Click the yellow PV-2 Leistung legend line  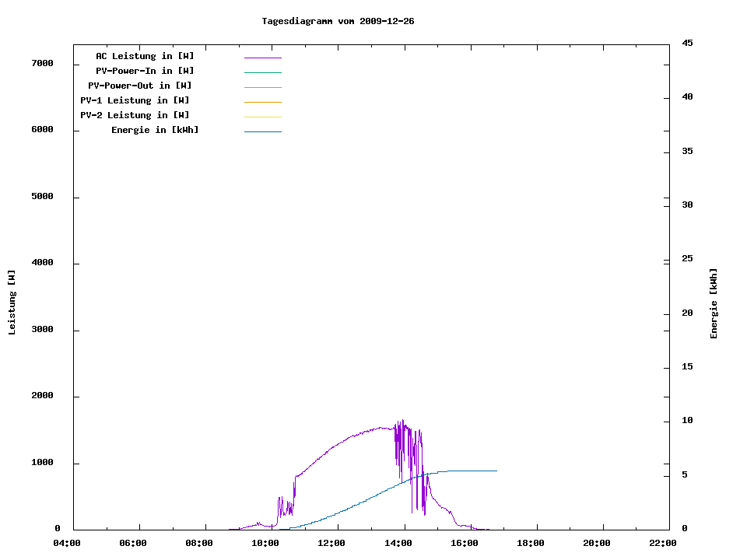coord(263,117)
